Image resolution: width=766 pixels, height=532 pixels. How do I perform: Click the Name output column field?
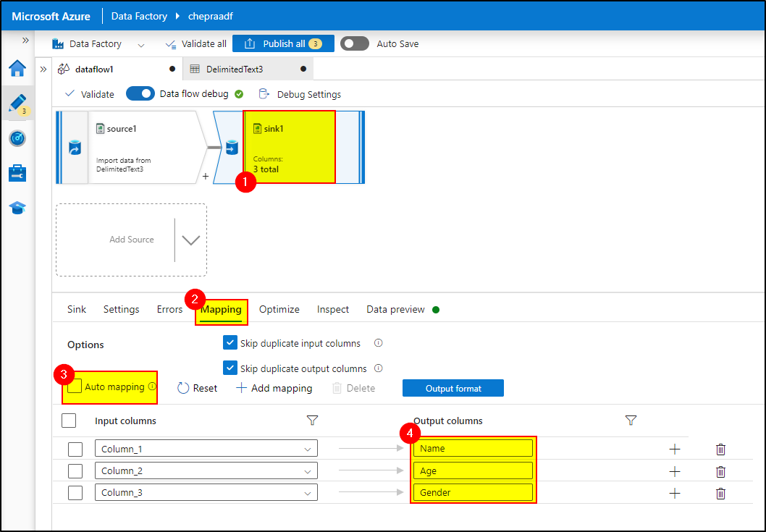pos(472,448)
